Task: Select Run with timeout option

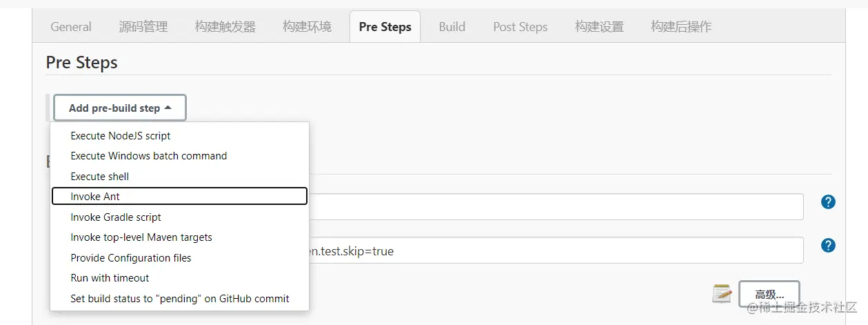Action: pos(110,278)
